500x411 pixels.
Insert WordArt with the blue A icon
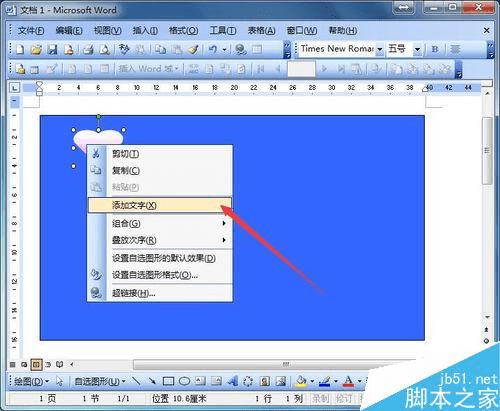233,381
